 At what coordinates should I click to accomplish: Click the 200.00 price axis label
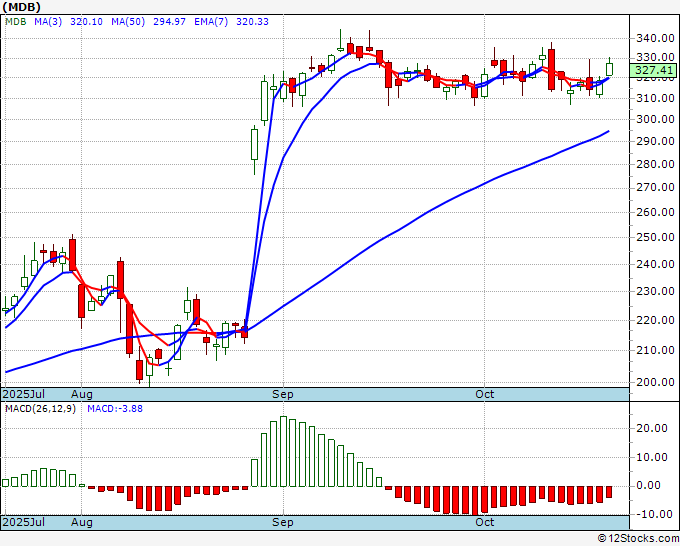click(x=655, y=383)
